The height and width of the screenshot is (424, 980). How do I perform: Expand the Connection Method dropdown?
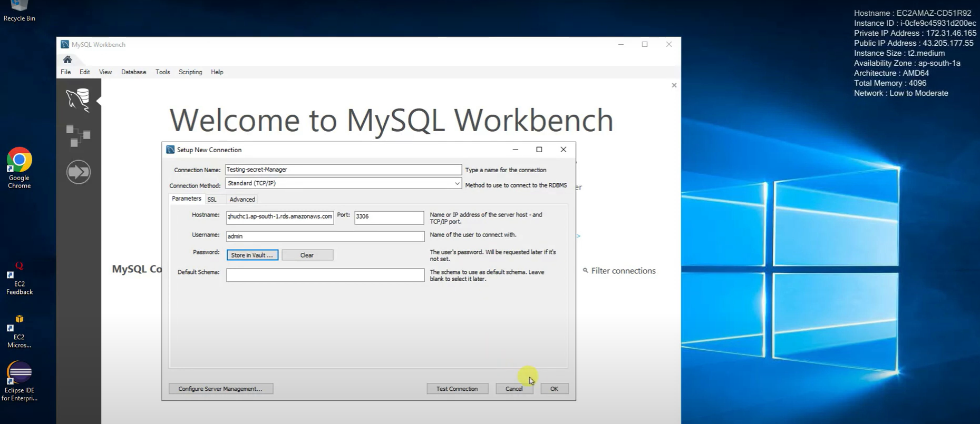pyautogui.click(x=457, y=183)
